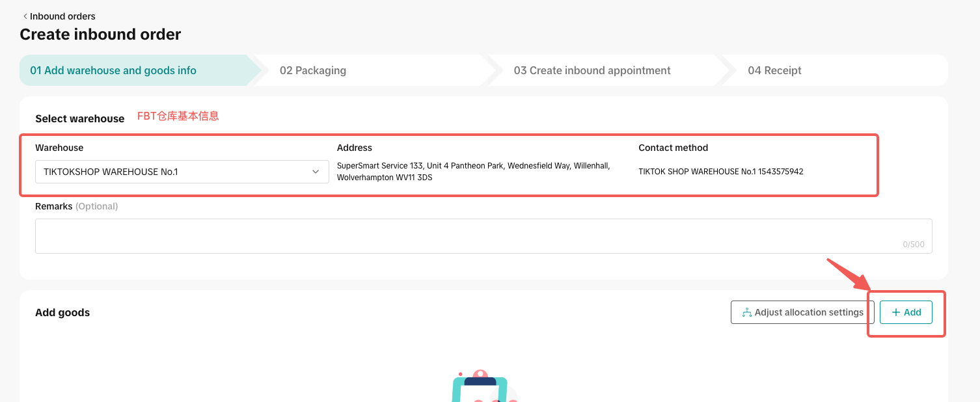Open the TIKTOKSHOP WAREHOUSE No.1 selector
Viewport: 980px width, 402px height.
pos(169,172)
